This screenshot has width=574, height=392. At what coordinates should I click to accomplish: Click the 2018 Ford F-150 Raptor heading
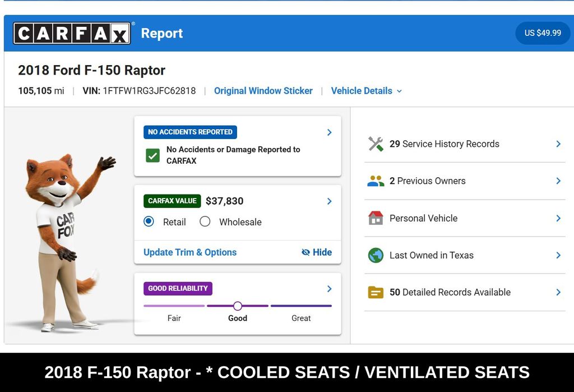tap(91, 70)
